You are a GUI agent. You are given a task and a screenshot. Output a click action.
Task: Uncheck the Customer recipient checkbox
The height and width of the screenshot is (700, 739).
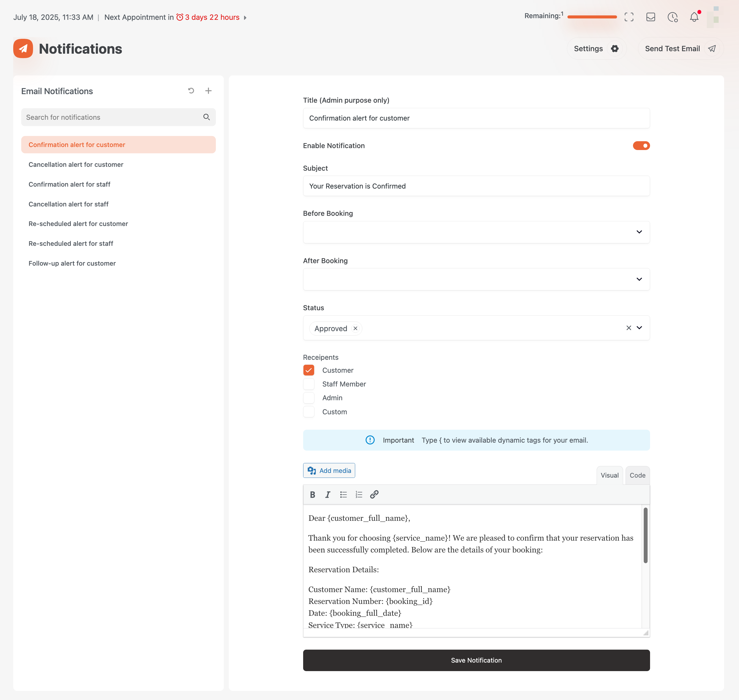tap(309, 370)
